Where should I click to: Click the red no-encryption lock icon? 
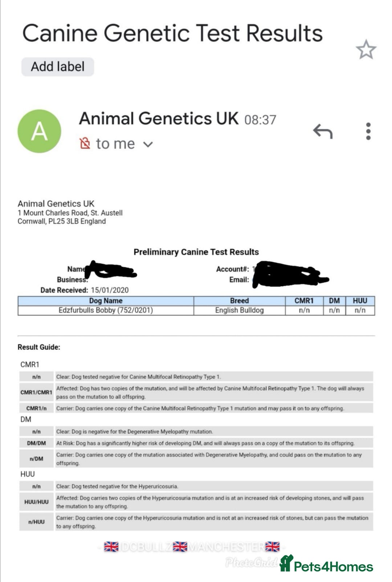click(85, 144)
